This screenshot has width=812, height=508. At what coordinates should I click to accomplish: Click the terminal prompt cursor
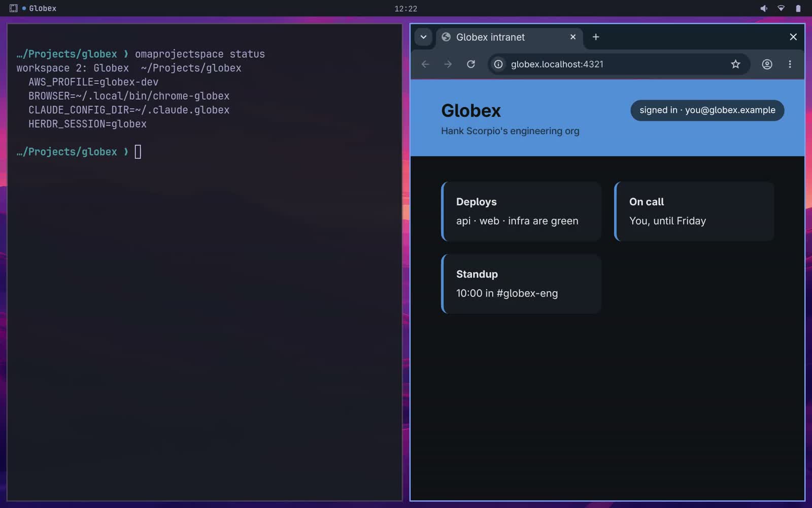(138, 152)
